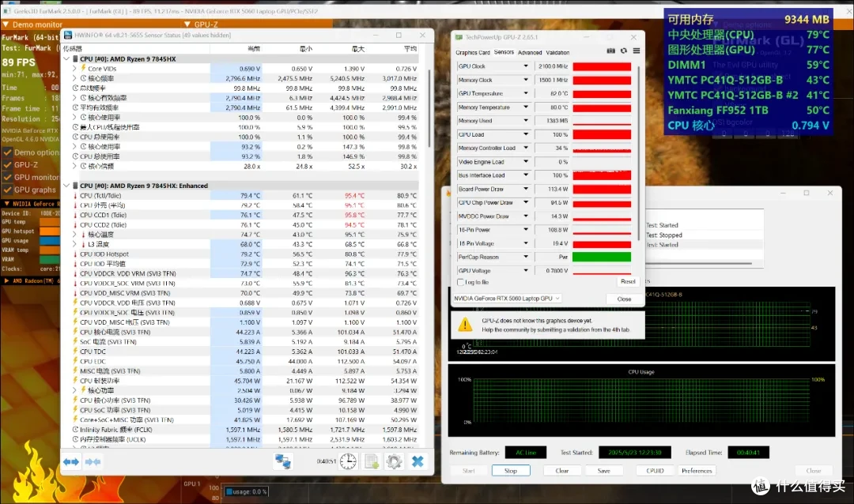Click the blue X close-sensors icon in HWiNFO
The height and width of the screenshot is (504, 854).
pos(418,461)
